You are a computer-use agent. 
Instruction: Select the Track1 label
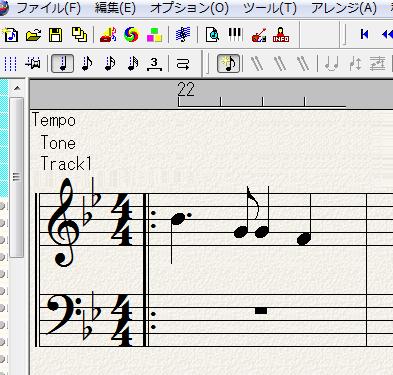click(x=66, y=164)
